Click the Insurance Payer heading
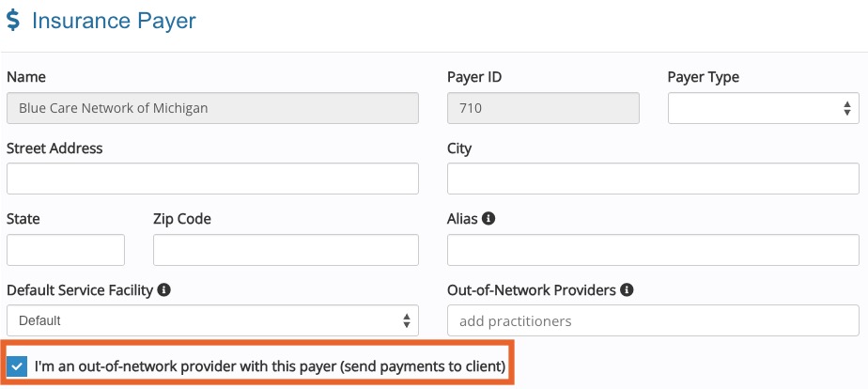868x389 pixels. tap(114, 21)
